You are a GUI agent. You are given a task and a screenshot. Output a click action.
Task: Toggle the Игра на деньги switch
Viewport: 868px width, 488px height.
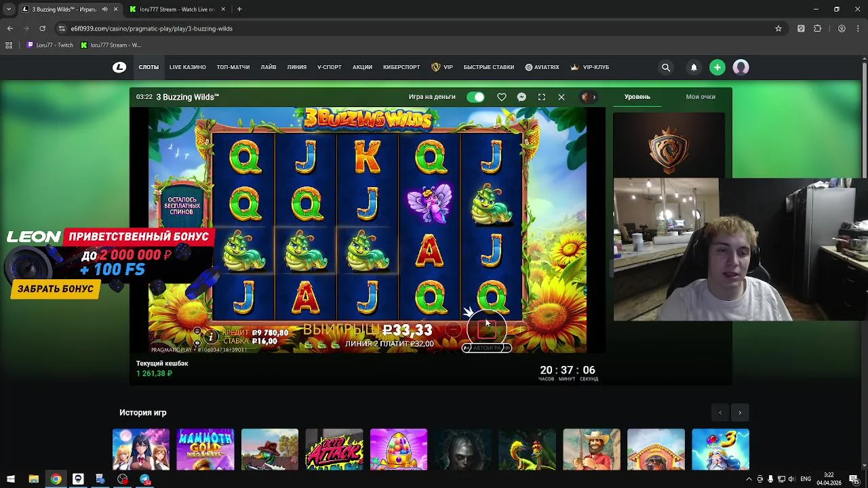(x=476, y=97)
